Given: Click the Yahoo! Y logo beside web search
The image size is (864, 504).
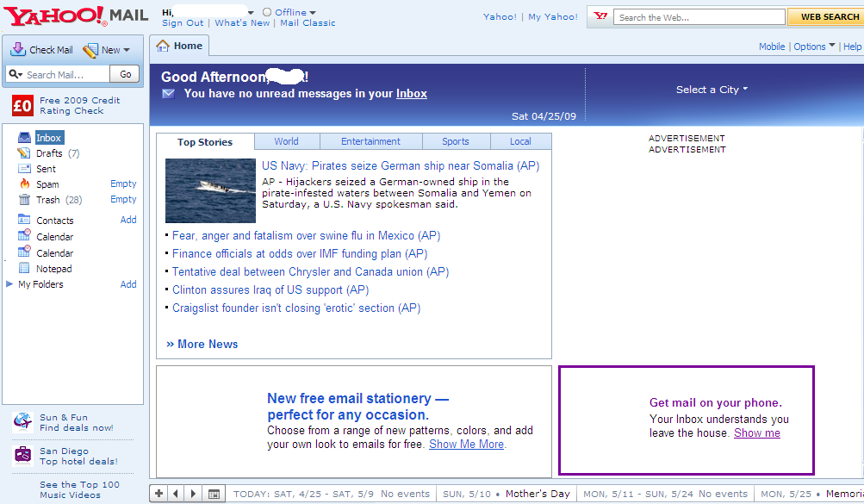Looking at the screenshot, I should click(600, 16).
